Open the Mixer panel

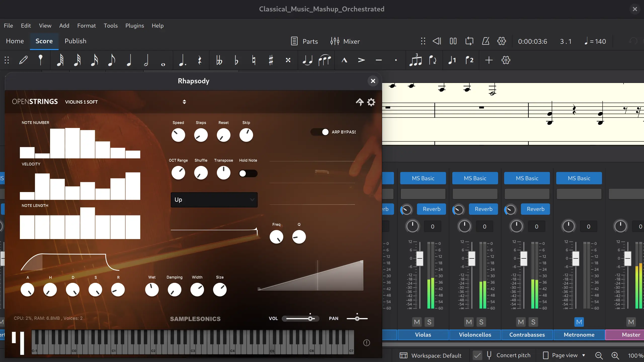(x=345, y=41)
